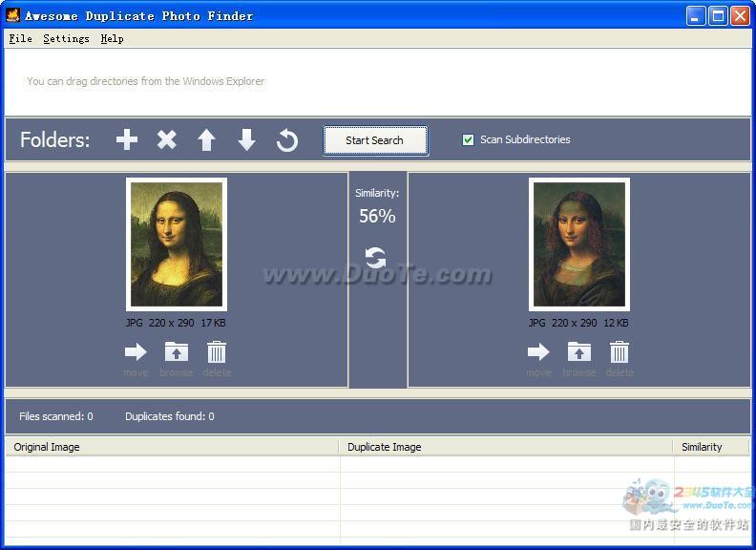Toggle the Scan Subdirectories checkbox
Image resolution: width=756 pixels, height=550 pixels.
468,140
